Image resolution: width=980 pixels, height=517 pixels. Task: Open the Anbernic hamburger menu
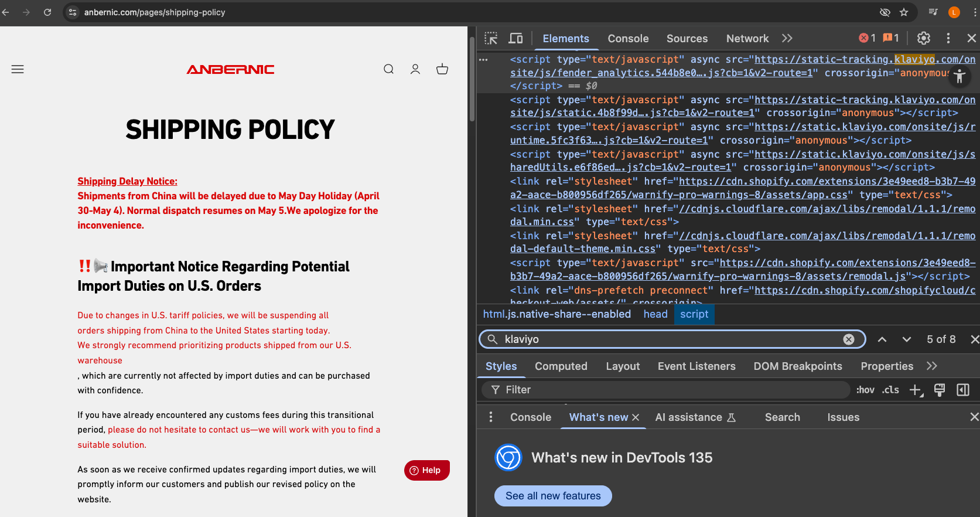[18, 69]
